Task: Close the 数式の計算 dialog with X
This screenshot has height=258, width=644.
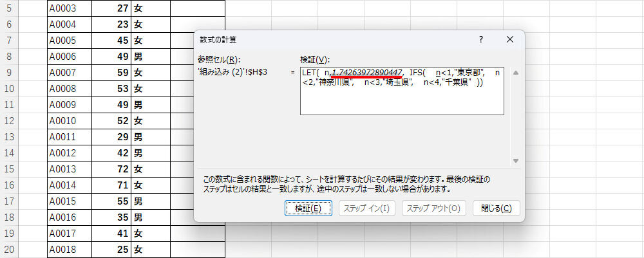Action: coord(510,39)
